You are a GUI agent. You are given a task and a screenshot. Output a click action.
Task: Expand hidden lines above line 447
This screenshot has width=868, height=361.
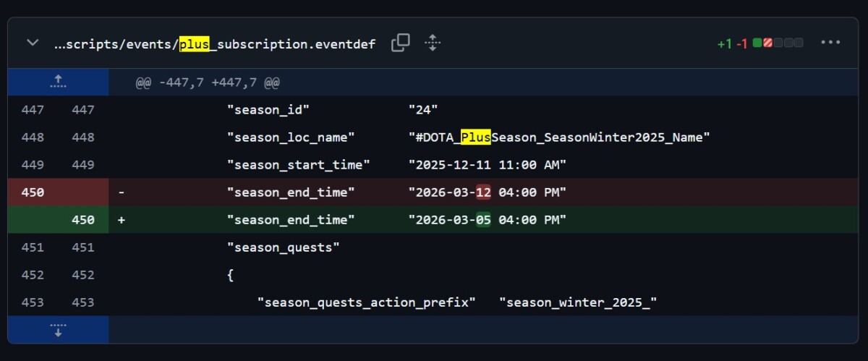(x=58, y=82)
